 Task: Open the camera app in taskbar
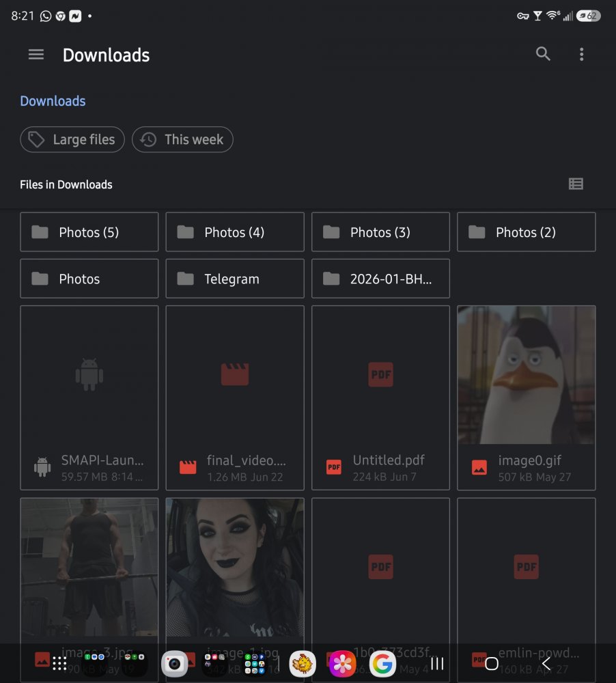pos(174,663)
